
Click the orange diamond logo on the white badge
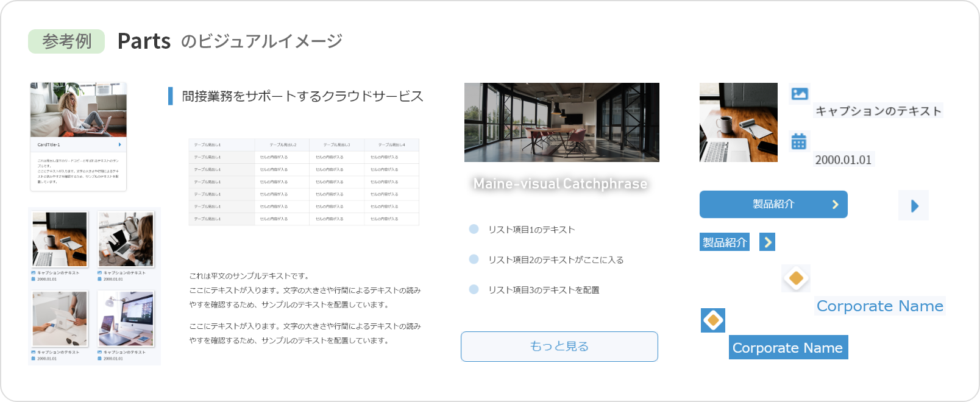pyautogui.click(x=796, y=278)
